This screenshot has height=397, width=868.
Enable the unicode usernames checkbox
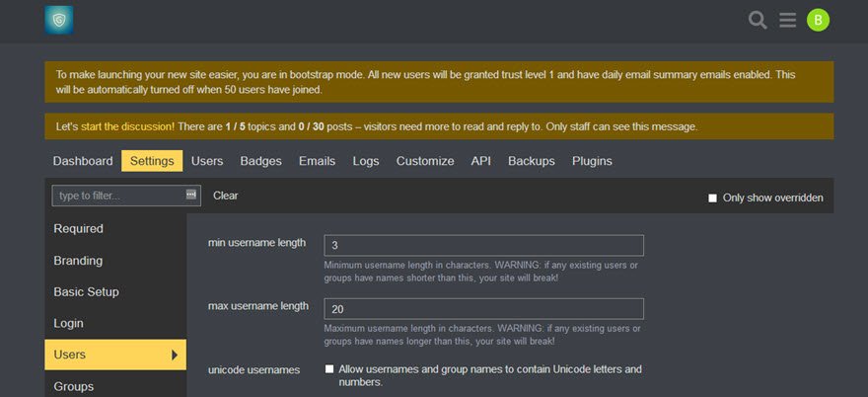329,368
